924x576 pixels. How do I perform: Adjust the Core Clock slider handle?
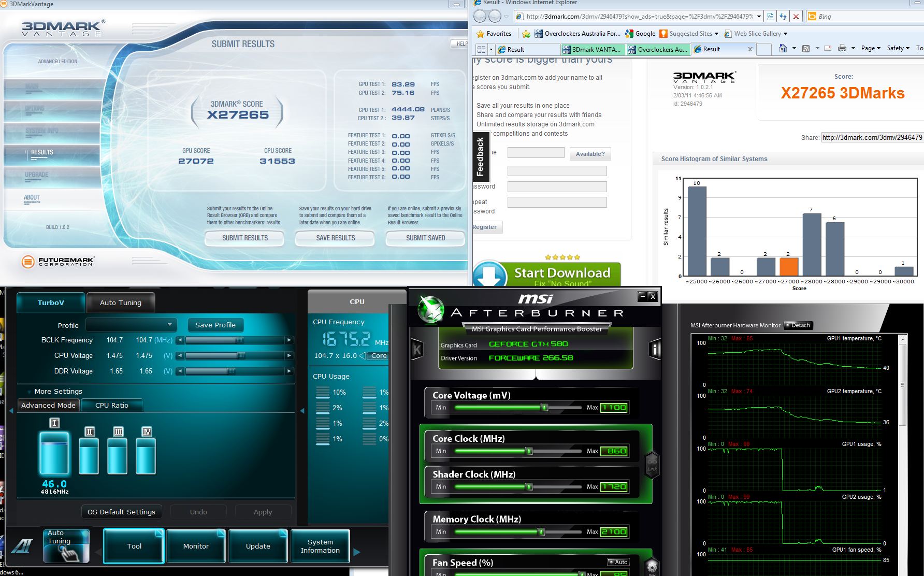click(x=529, y=451)
